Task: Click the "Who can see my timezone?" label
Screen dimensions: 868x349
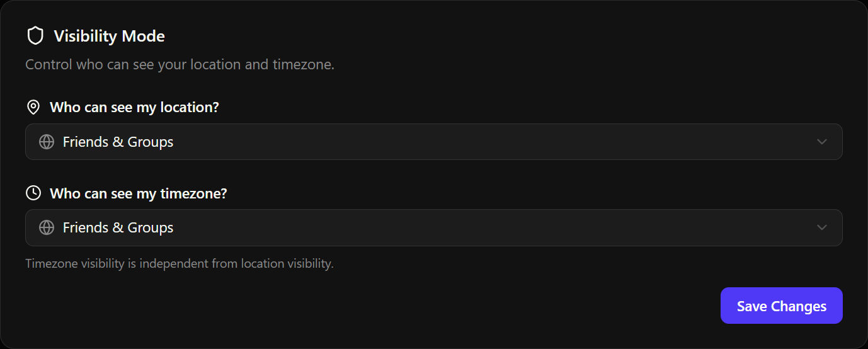Action: (138, 193)
